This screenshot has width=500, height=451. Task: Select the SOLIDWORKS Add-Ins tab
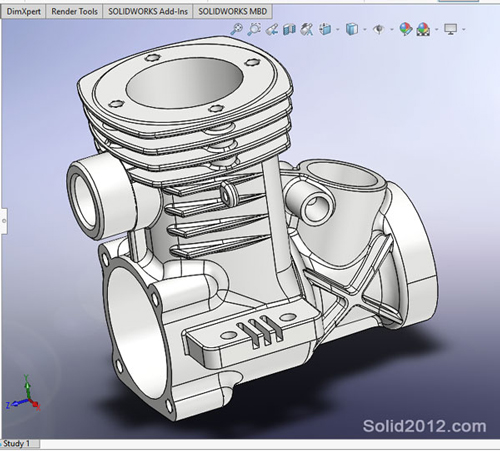coord(148,11)
